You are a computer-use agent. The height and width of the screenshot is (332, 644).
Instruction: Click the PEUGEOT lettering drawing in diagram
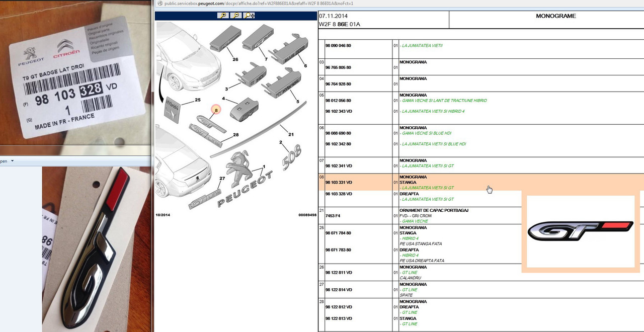[246, 190]
